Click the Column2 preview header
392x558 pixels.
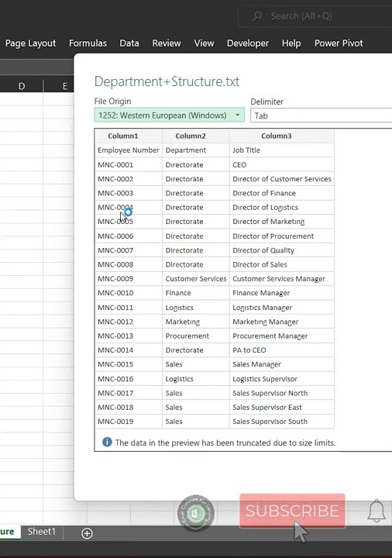click(x=196, y=136)
